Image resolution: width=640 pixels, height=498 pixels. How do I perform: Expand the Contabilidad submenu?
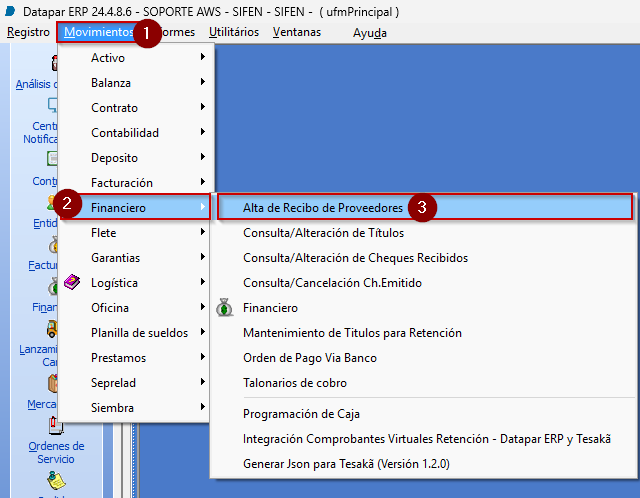[x=136, y=133]
